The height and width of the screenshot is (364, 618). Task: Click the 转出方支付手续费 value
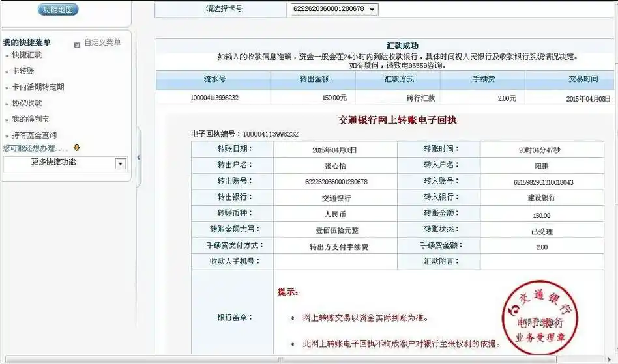338,247
